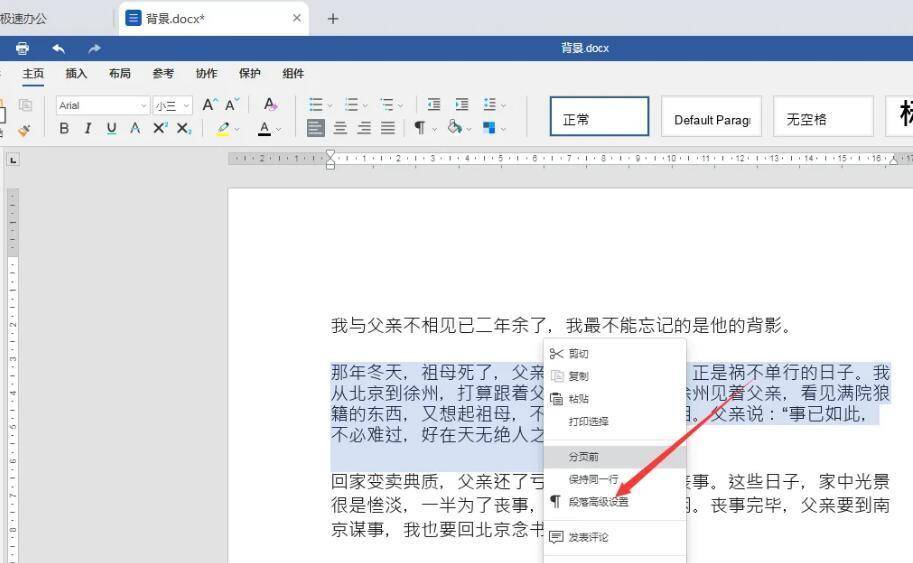
Task: Switch to the 极速办公 tab
Action: [x=23, y=19]
